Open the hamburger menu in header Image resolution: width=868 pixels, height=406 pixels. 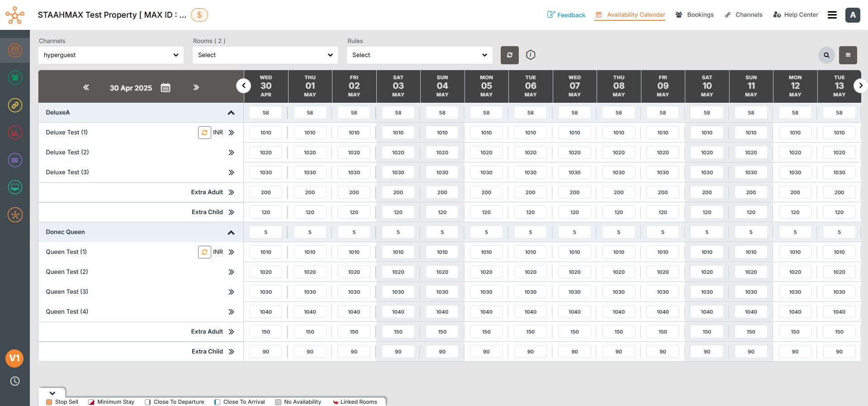[832, 15]
